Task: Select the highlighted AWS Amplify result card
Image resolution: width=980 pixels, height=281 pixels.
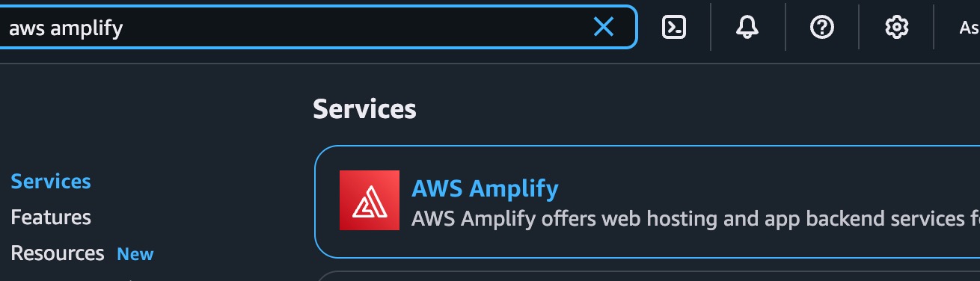Action: pyautogui.click(x=647, y=202)
